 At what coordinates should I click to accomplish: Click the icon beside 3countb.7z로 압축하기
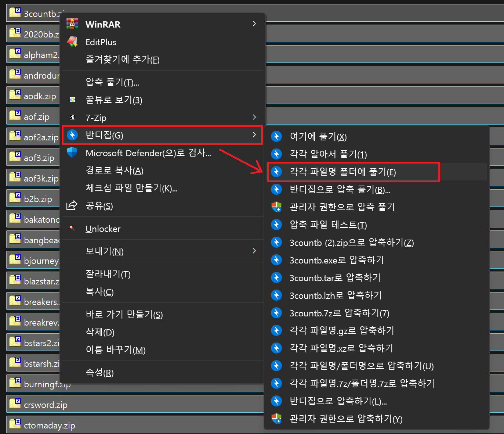[x=276, y=313]
